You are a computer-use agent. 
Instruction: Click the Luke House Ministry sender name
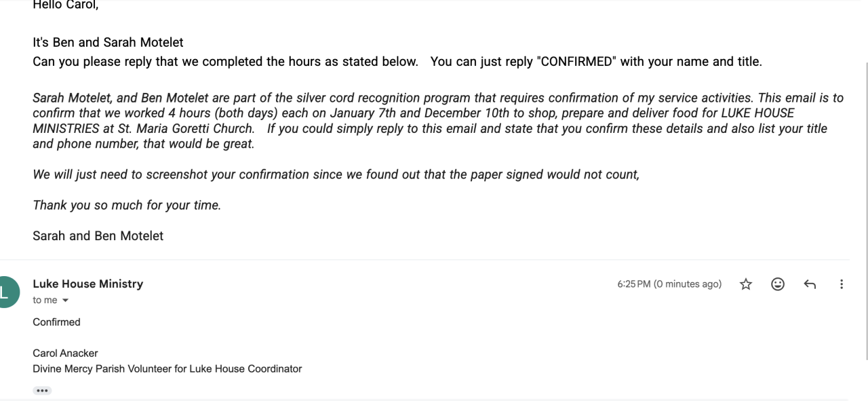(87, 284)
